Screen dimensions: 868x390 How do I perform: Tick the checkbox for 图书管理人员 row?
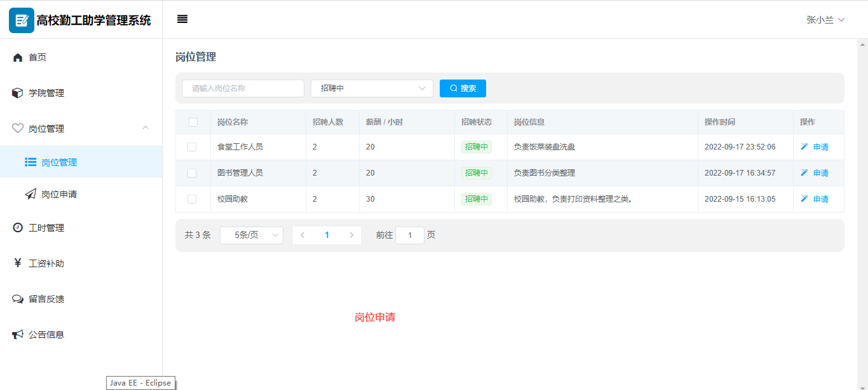click(x=192, y=173)
